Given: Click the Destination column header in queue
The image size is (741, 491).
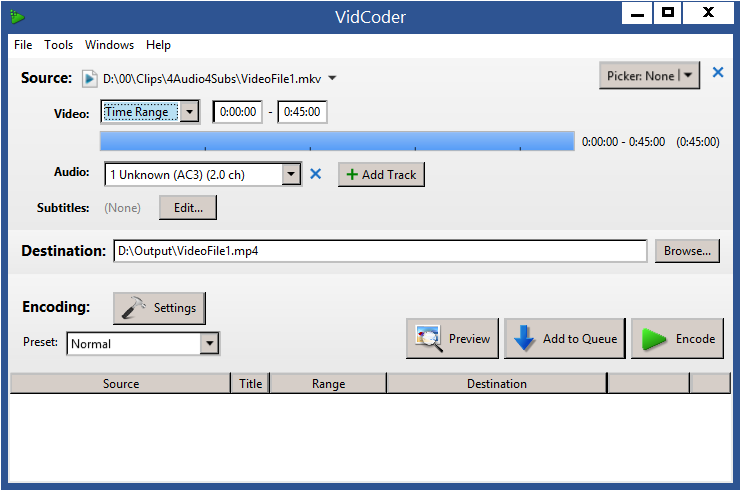Looking at the screenshot, I should [497, 383].
